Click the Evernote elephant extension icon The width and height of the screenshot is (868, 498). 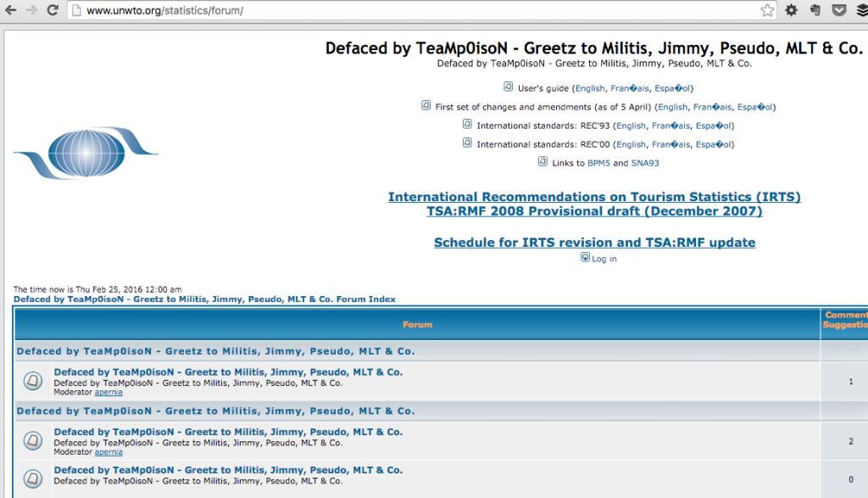tap(815, 10)
